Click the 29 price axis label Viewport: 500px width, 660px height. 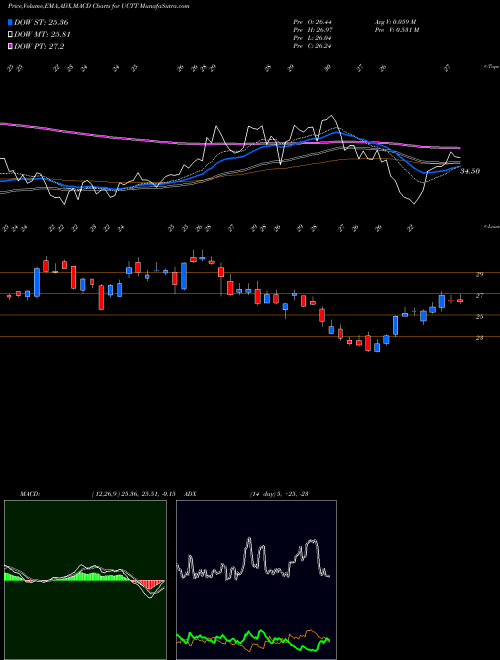coord(479,274)
